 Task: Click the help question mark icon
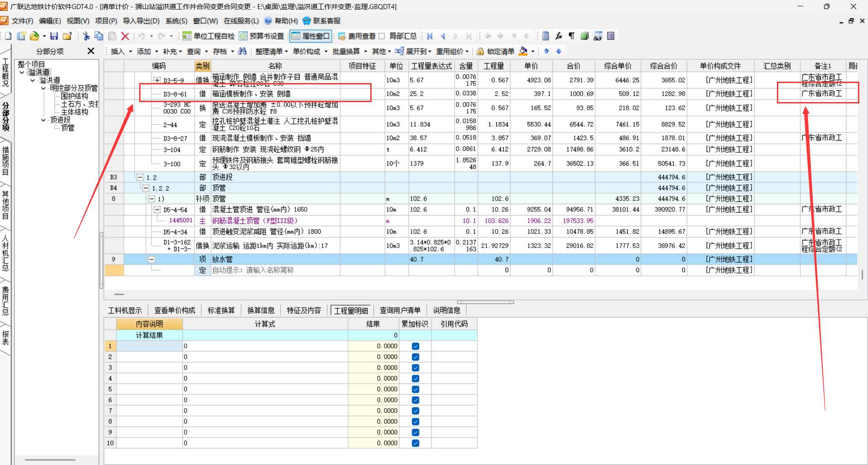pyautogui.click(x=268, y=21)
